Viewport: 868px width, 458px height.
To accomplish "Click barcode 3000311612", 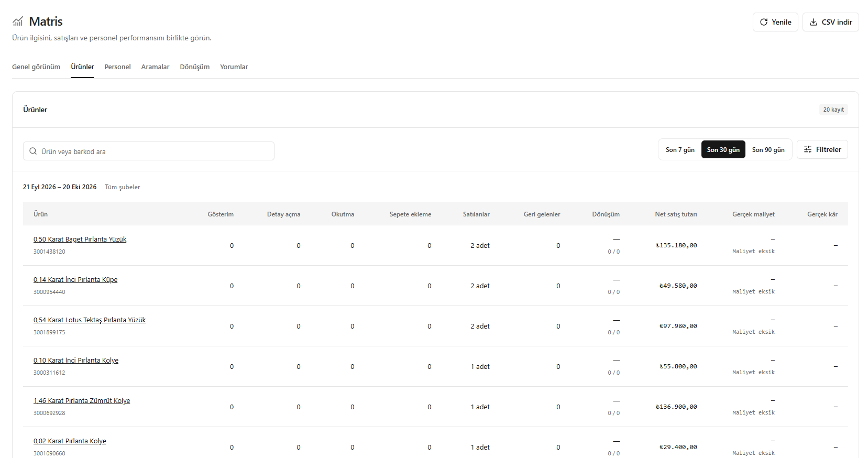I will tap(49, 373).
